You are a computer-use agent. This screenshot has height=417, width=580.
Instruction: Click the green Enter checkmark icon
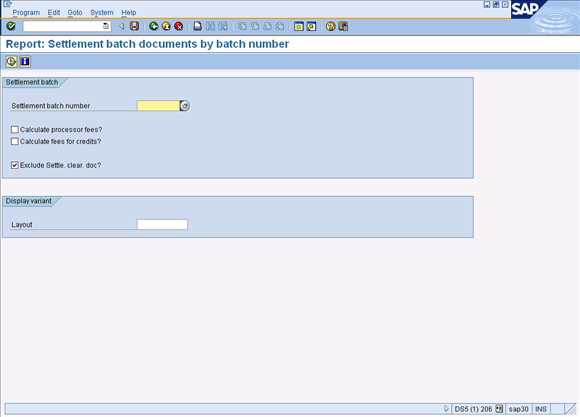click(11, 26)
